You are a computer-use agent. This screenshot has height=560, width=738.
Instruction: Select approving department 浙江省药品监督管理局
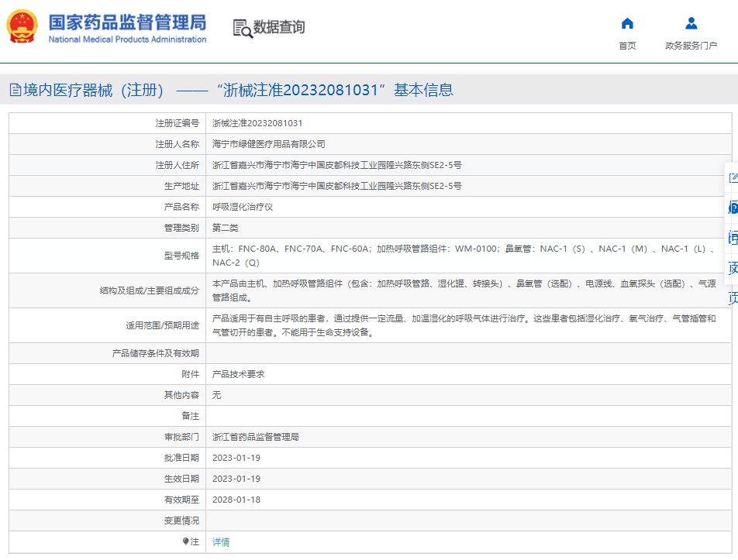pyautogui.click(x=256, y=437)
